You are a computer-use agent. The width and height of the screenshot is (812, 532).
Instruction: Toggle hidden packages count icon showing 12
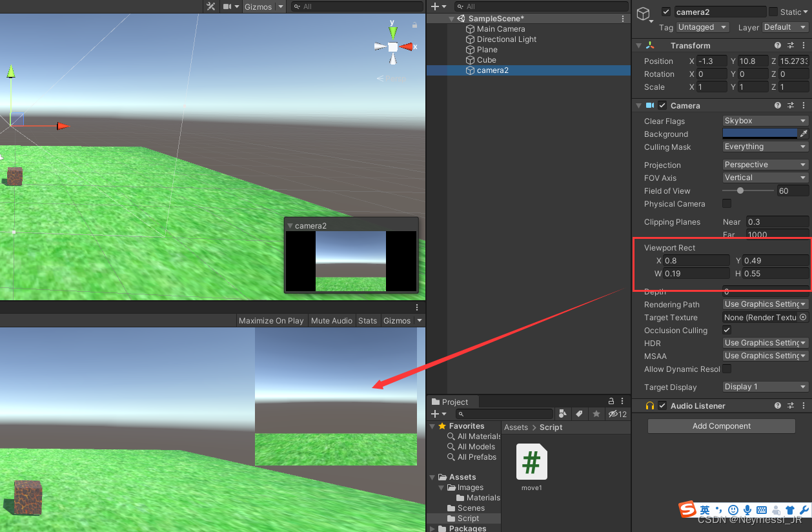tap(618, 414)
